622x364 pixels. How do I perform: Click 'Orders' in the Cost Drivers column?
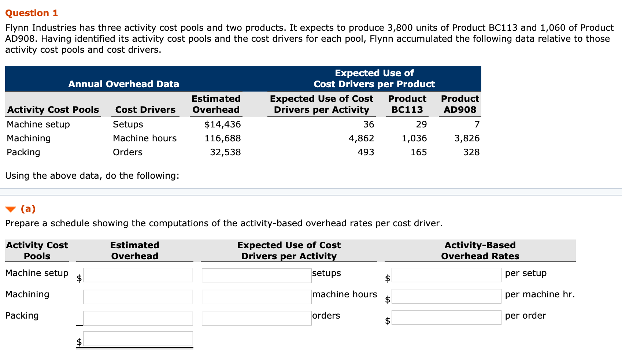(127, 152)
